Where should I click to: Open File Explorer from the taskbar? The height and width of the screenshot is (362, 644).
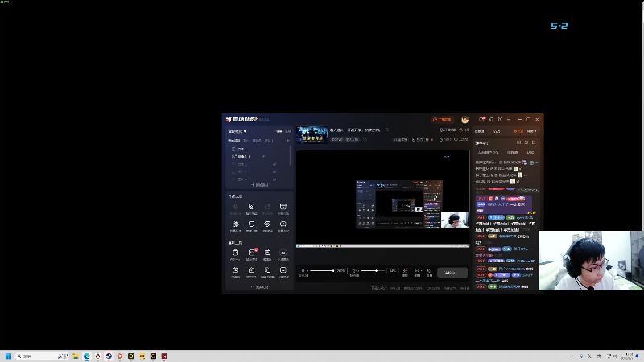click(76, 356)
